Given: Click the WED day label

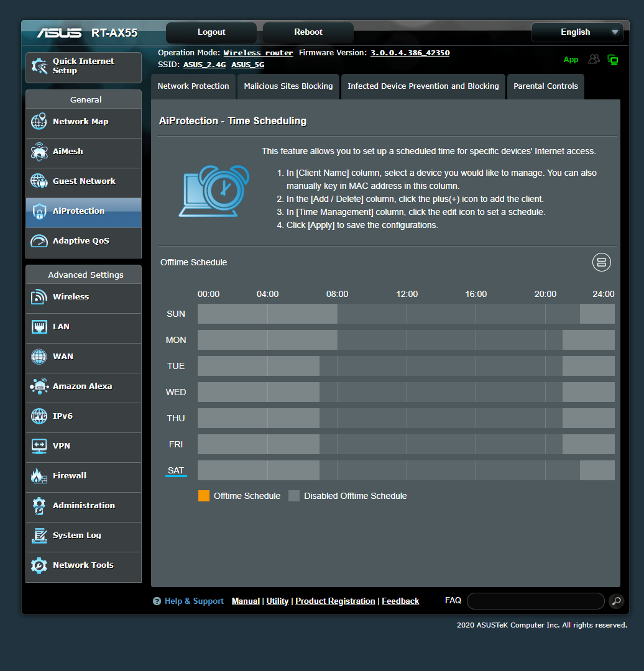Looking at the screenshot, I should 176,392.
